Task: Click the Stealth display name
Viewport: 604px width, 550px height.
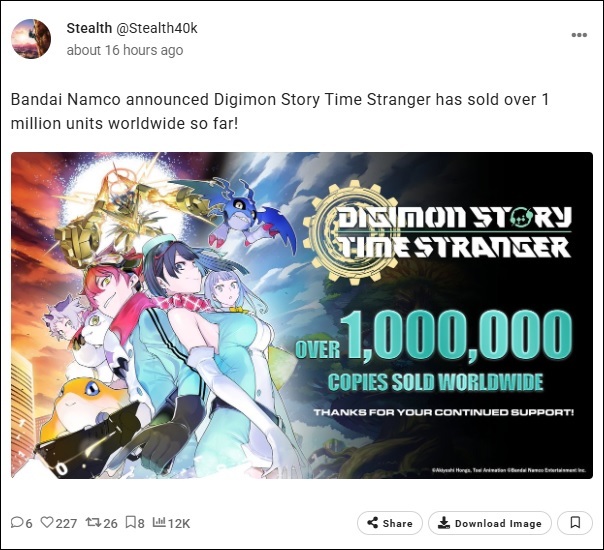Action: (89, 28)
